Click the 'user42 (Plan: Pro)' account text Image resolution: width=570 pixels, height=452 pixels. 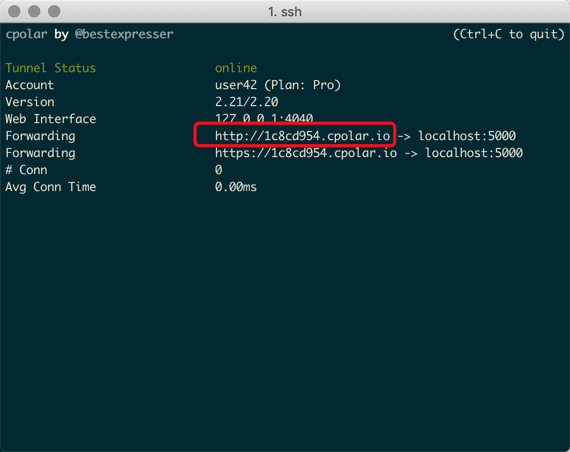[278, 85]
